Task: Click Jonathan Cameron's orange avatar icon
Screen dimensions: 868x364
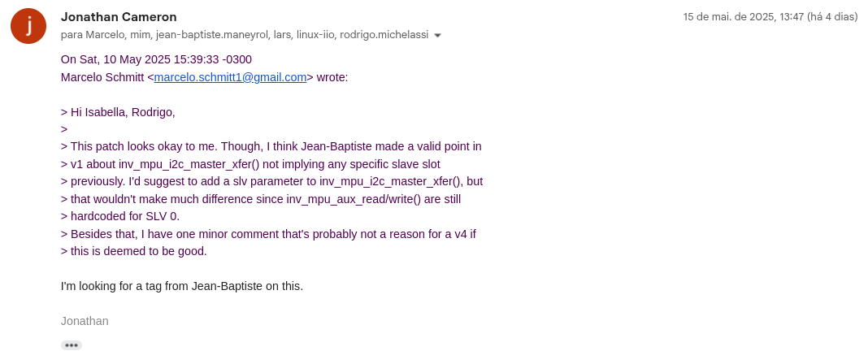Action: coord(28,26)
